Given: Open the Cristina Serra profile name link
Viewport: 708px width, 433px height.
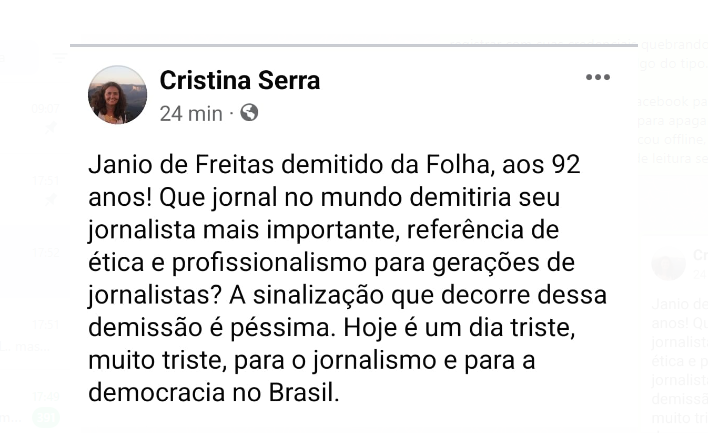Looking at the screenshot, I should (240, 80).
